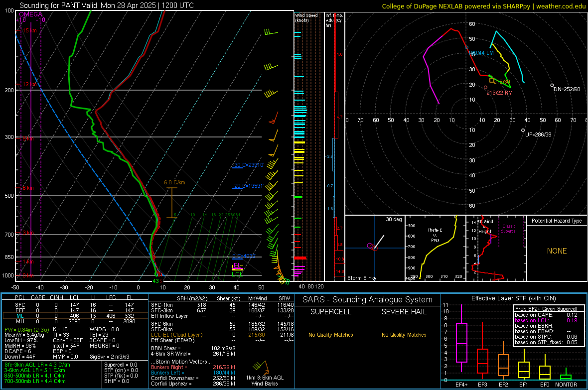Click No Quality Matches under SUPERCELL
Viewport: 588px width, 390px height.
click(331, 335)
